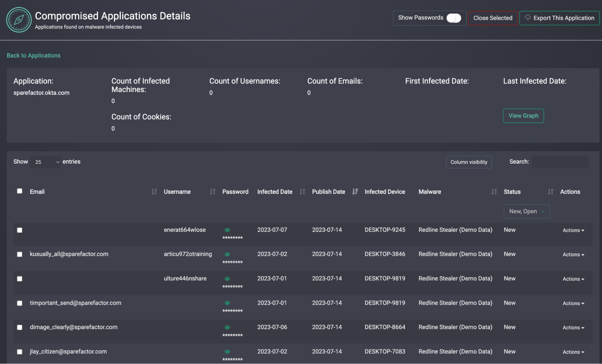Open Actions menu for DESKTOP-9245 row
The image size is (602, 364).
click(x=573, y=230)
